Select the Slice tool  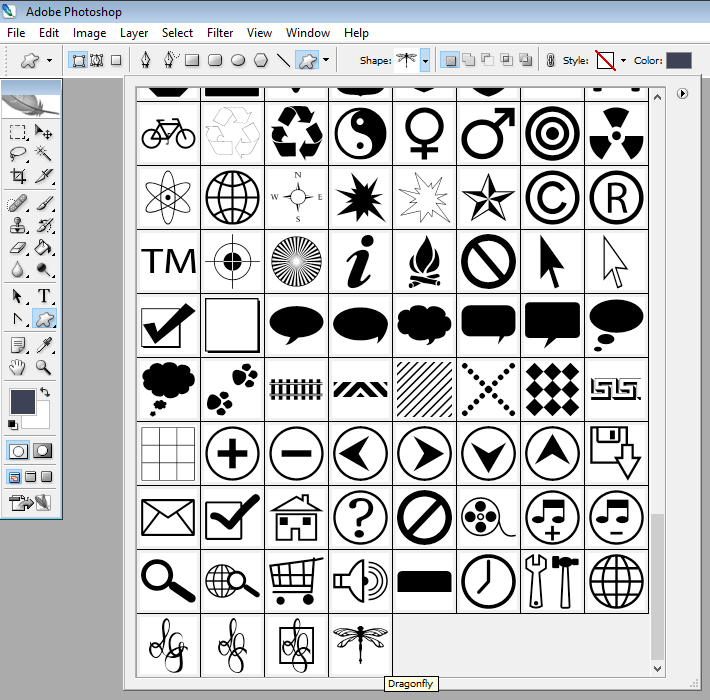(43, 176)
